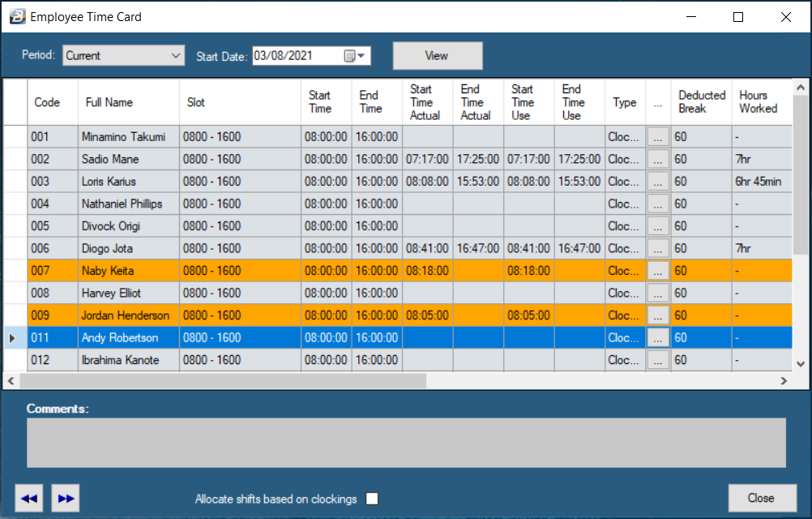Click the 15:53:00 End Time Use cell
Viewport: 812px width, 519px height.
[x=579, y=182]
